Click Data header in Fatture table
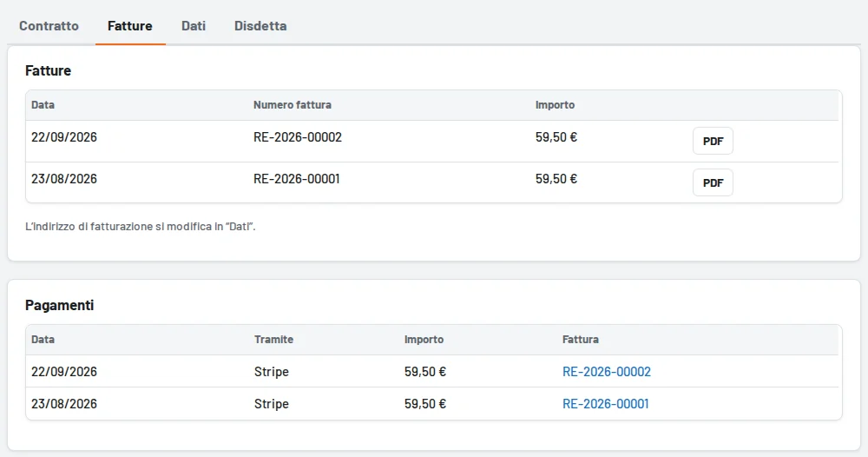Screen dimensions: 868x457 [43, 105]
